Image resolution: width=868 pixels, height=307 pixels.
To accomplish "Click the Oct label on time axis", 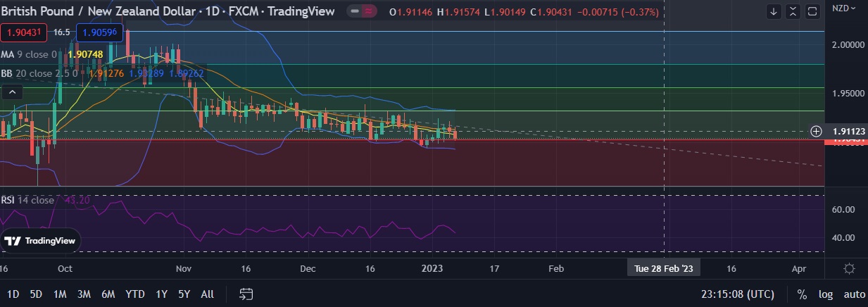I will 65,268.
